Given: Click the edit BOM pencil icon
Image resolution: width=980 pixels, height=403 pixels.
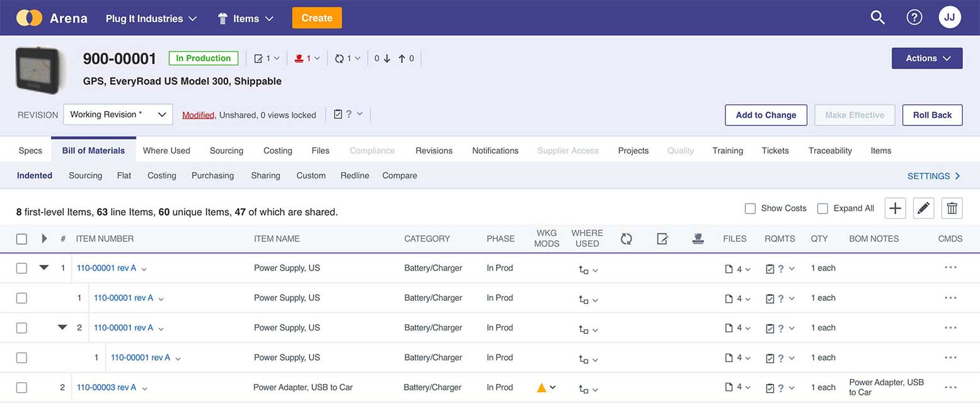Looking at the screenshot, I should point(923,208).
